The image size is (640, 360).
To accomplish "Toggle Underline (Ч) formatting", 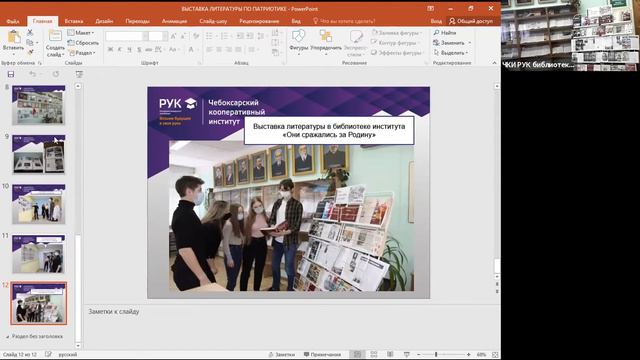I will point(129,49).
